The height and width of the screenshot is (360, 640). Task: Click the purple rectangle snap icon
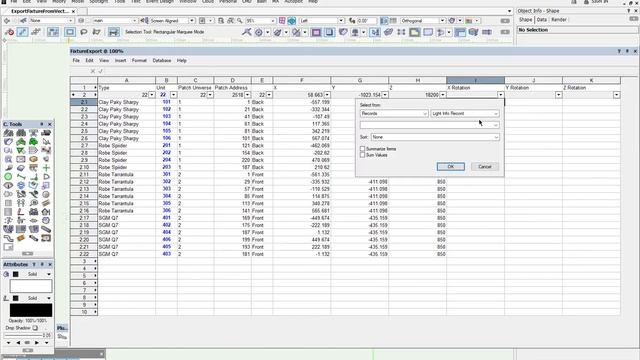316,32
